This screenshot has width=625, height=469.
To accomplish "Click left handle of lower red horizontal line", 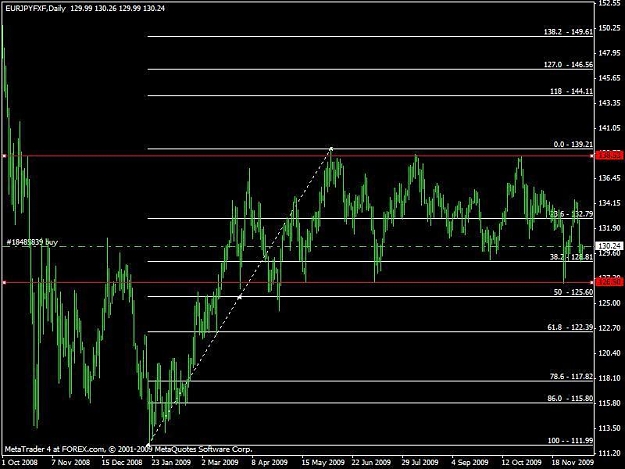I will click(4, 283).
